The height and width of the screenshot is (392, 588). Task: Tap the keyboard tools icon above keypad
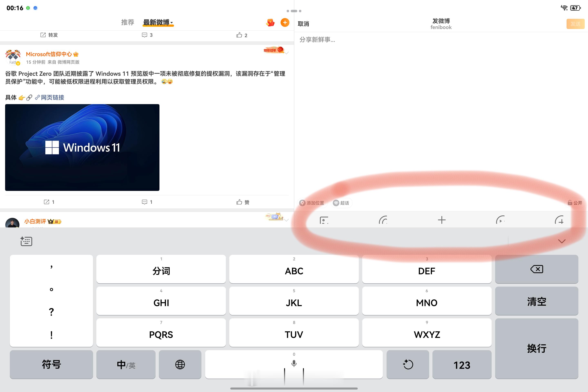[x=26, y=241]
